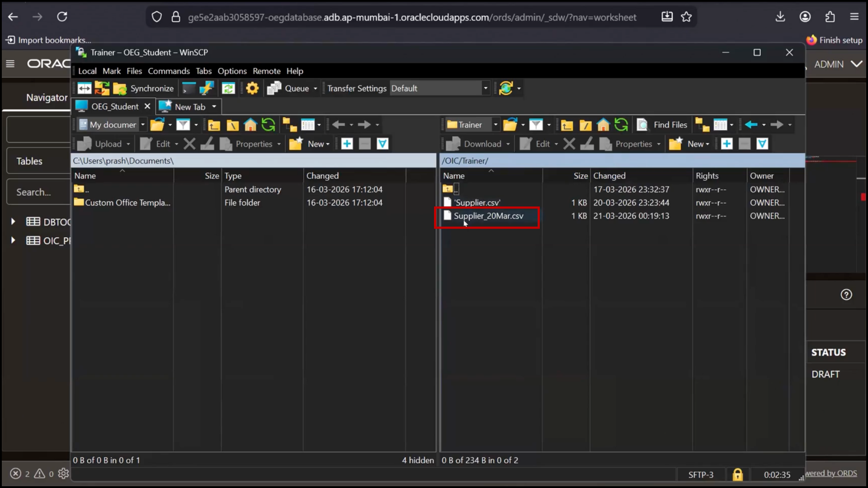Open in PuTTY lightning icon

coord(207,89)
